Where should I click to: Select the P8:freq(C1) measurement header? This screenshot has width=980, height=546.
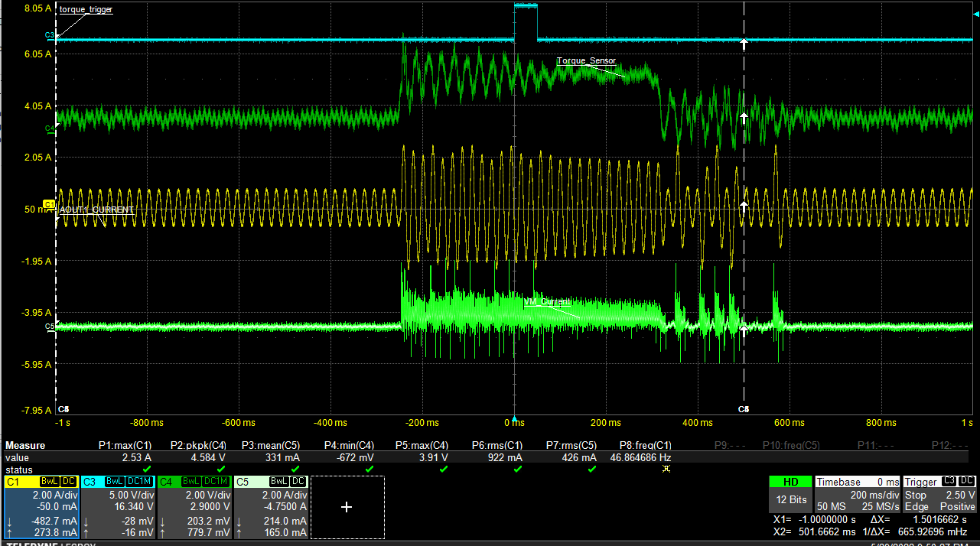click(643, 445)
